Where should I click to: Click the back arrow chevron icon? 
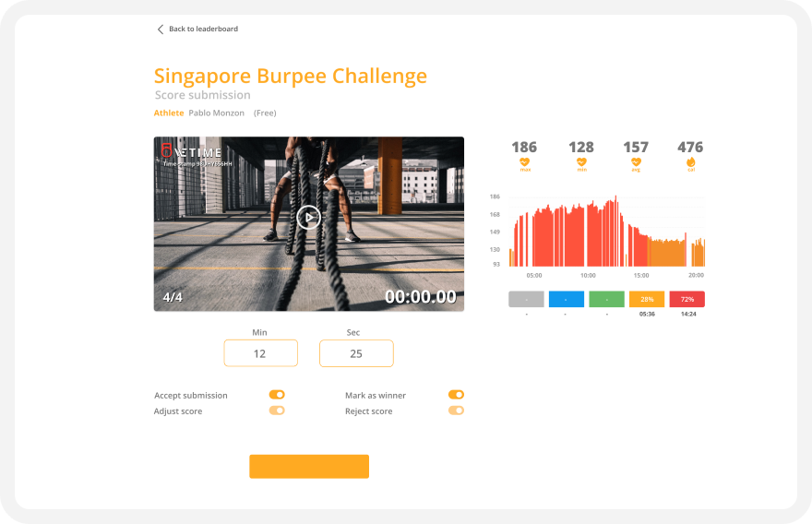(160, 30)
